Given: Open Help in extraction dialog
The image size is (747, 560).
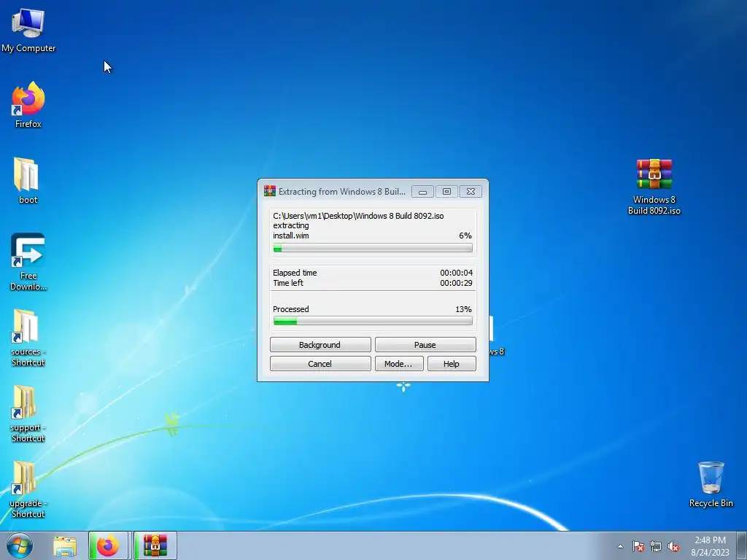Looking at the screenshot, I should pyautogui.click(x=451, y=363).
